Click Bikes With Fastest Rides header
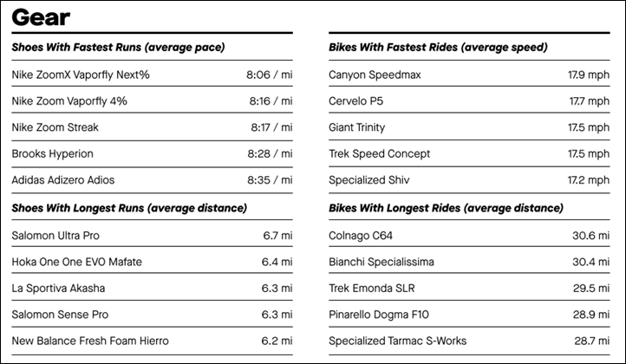Viewport: 626px width, 364px height. (438, 47)
